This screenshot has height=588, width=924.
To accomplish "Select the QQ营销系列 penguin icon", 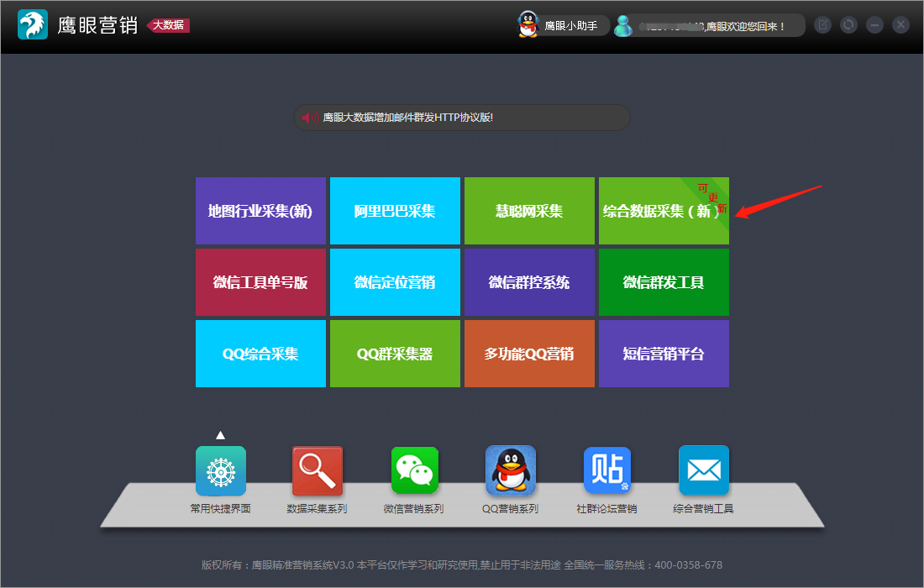I will [x=511, y=470].
